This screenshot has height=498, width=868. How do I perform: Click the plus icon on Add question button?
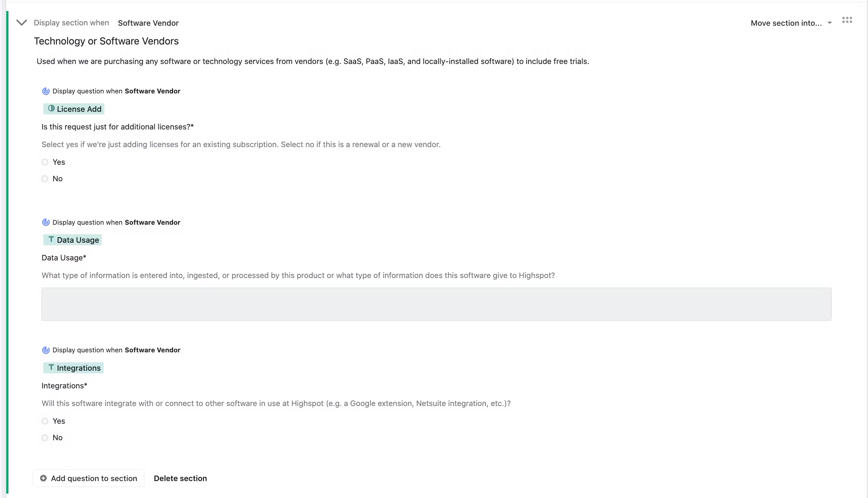point(43,478)
